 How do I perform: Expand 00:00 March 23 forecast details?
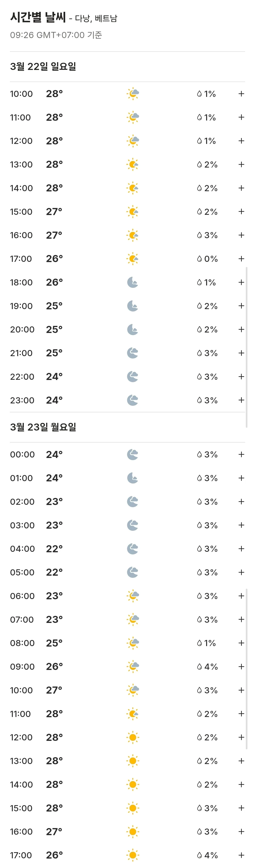tap(241, 454)
